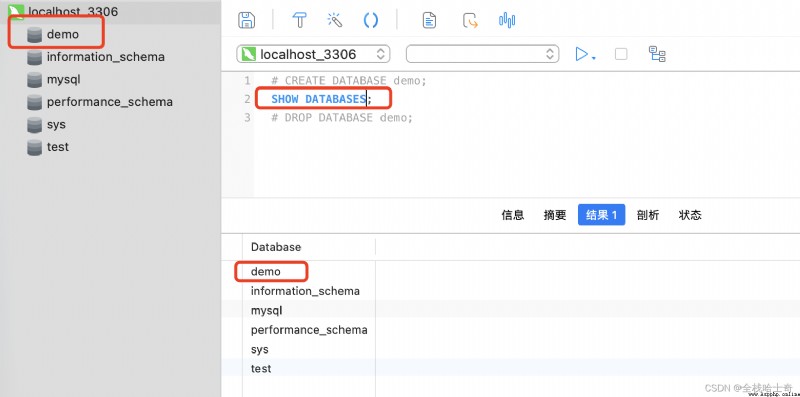The height and width of the screenshot is (397, 800).
Task: Switch to the 信息 tab
Action: 513,215
